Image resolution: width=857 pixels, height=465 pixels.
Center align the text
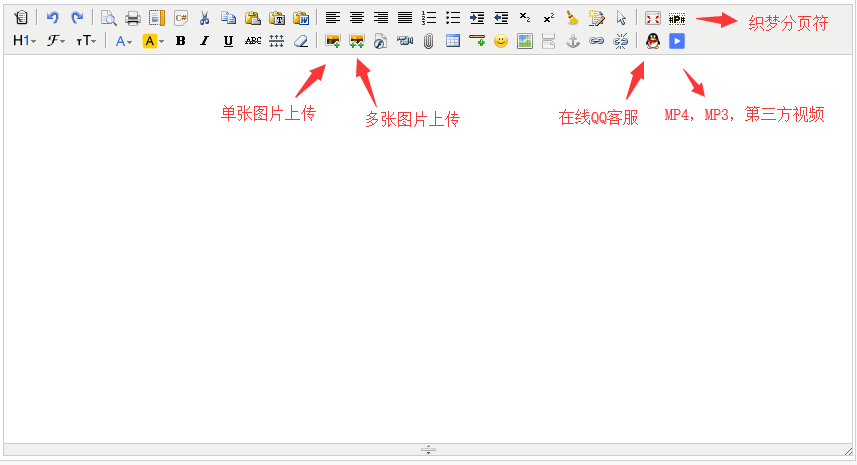pyautogui.click(x=357, y=18)
